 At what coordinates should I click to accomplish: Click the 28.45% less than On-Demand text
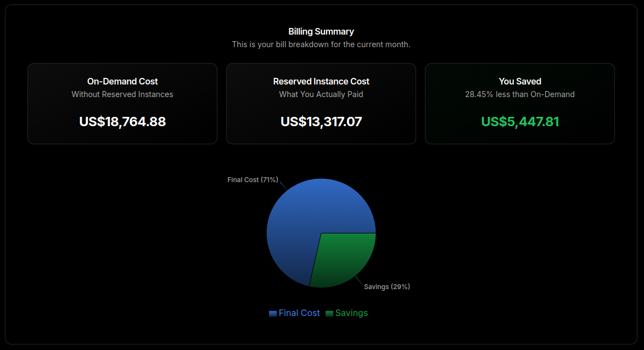pos(519,94)
